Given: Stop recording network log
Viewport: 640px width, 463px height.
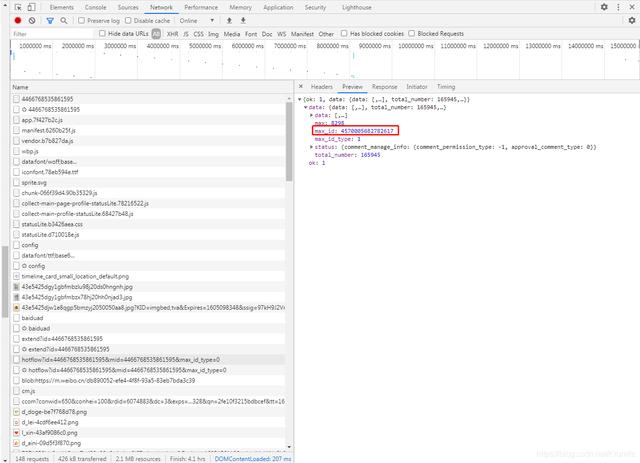Looking at the screenshot, I should pyautogui.click(x=18, y=20).
